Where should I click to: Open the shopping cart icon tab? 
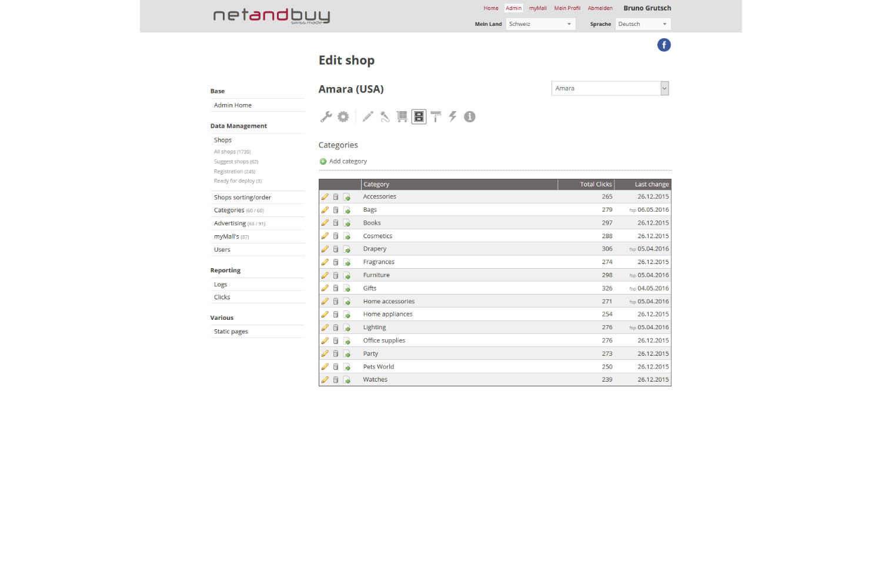pos(402,116)
